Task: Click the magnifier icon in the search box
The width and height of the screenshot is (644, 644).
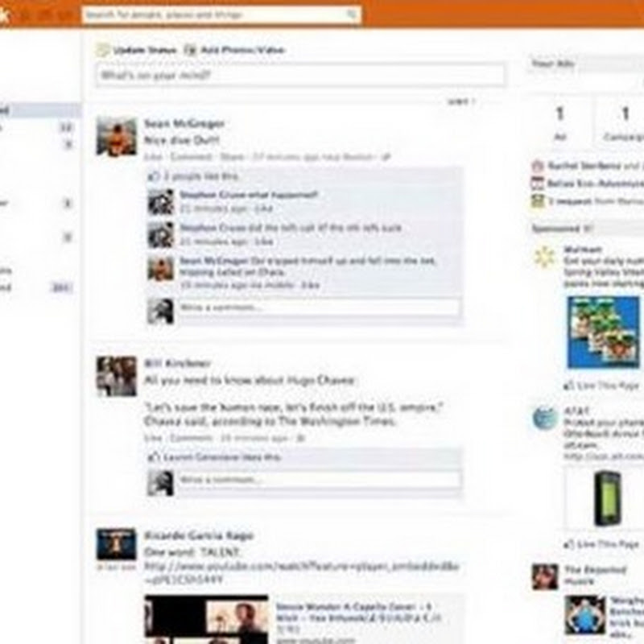Action: [352, 14]
